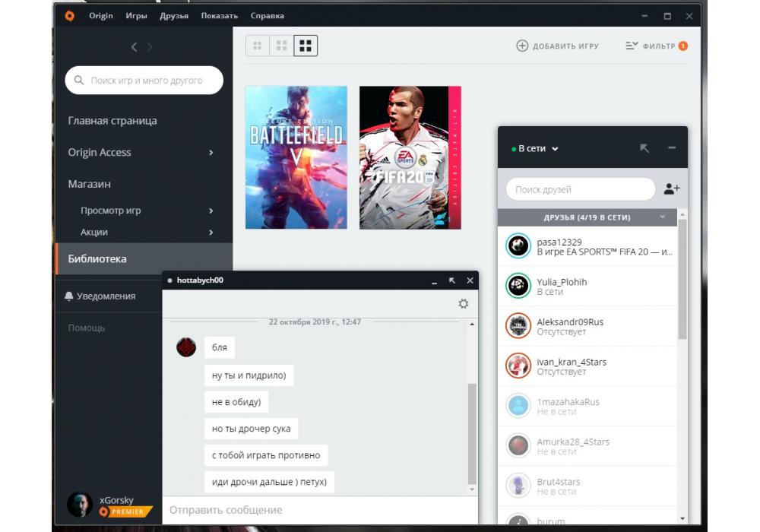The image size is (760, 532).
Task: Click Aleksandr09Rus's avatar icon
Action: [x=518, y=325]
